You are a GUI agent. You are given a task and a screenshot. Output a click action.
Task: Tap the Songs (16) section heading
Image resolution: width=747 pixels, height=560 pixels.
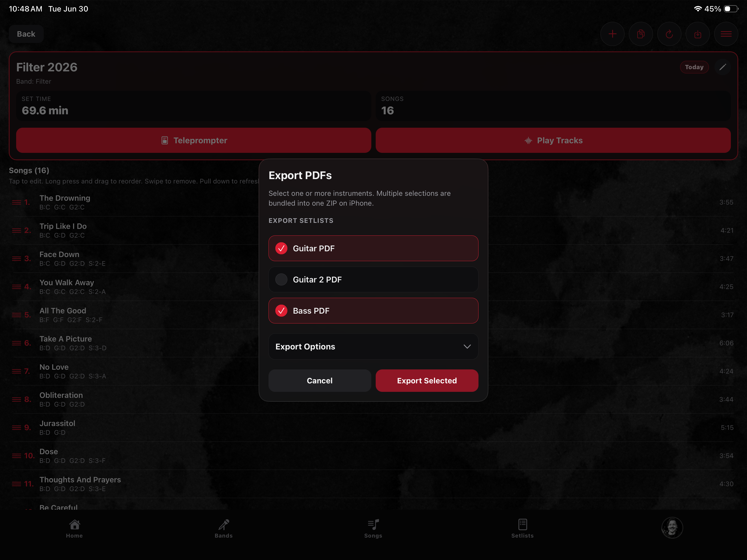(29, 170)
